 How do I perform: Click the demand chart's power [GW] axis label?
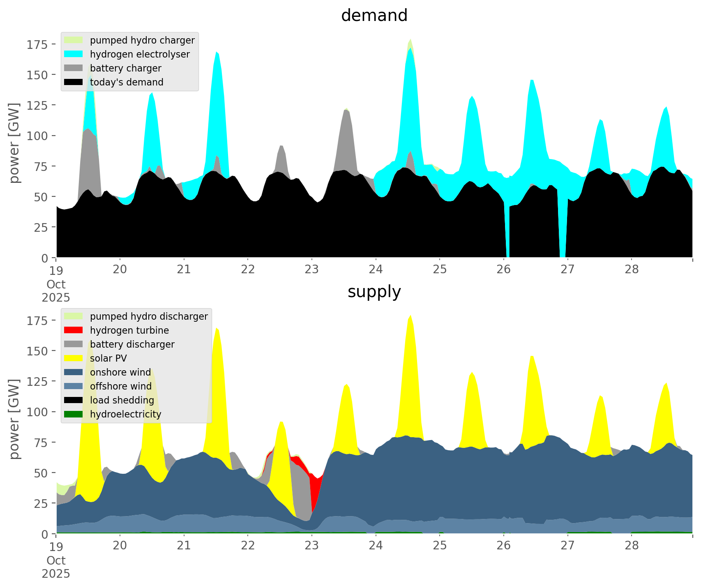(x=14, y=143)
